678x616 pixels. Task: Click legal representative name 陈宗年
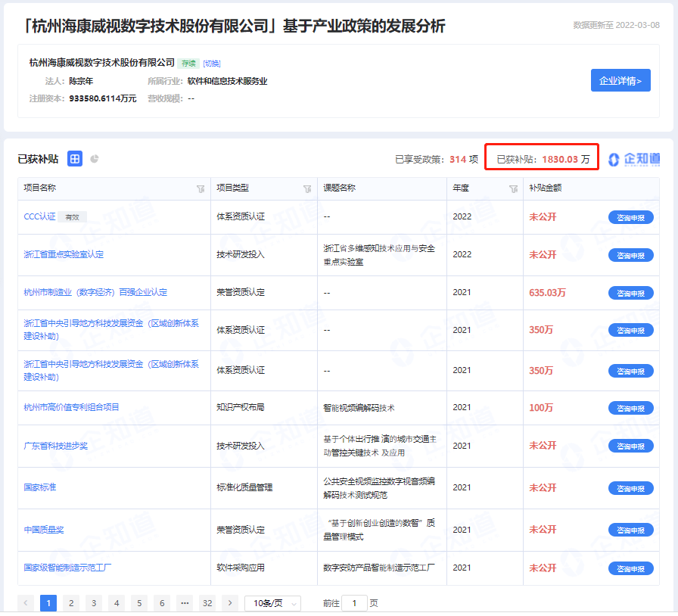81,81
